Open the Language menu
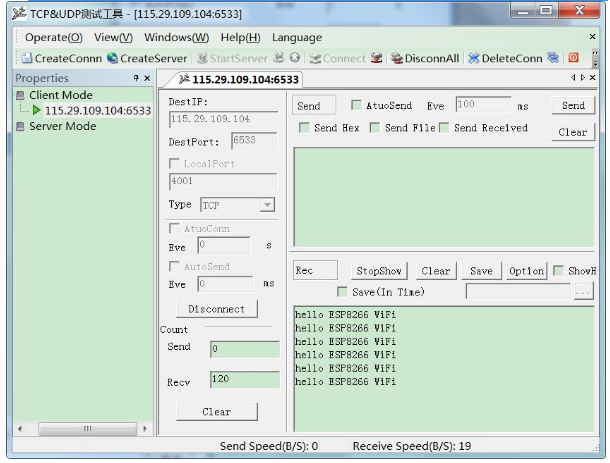610x463 pixels. pyautogui.click(x=297, y=37)
